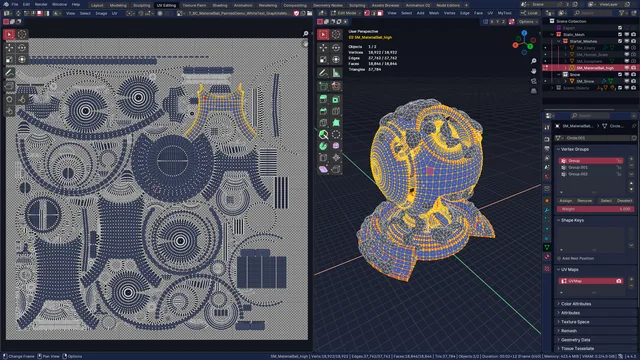Select the Grab tool in UV editor
This screenshot has width=640, height=360.
point(9,99)
